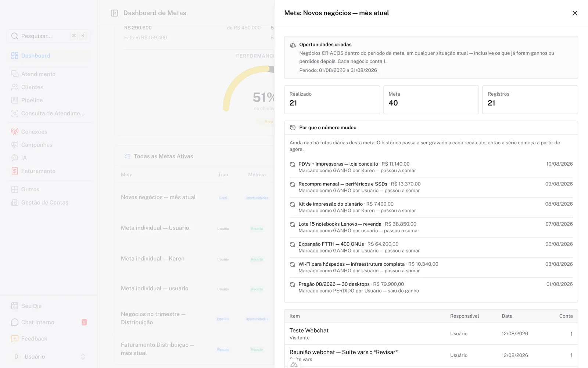Viewport: 588px width, 368px height.
Task: Click refresh icon on Pregão 08/2026 entry
Action: click(x=292, y=284)
